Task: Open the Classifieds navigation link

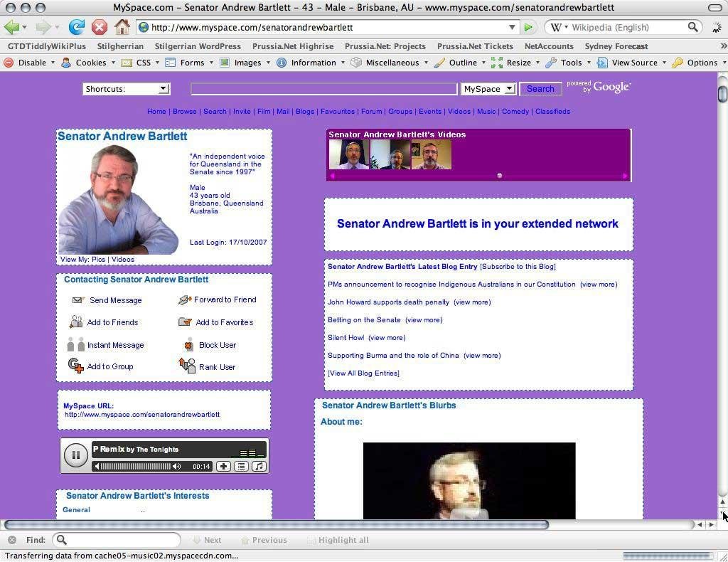Action: pyautogui.click(x=552, y=112)
